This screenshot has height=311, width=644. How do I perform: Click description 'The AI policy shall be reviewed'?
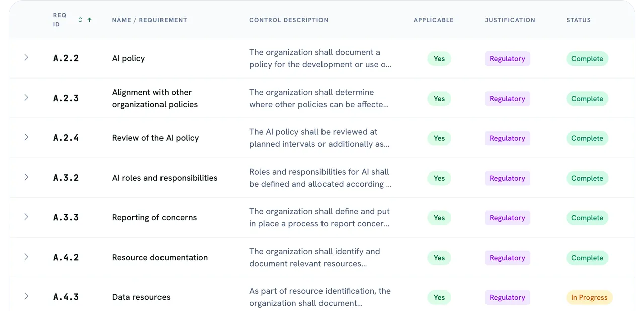point(319,138)
